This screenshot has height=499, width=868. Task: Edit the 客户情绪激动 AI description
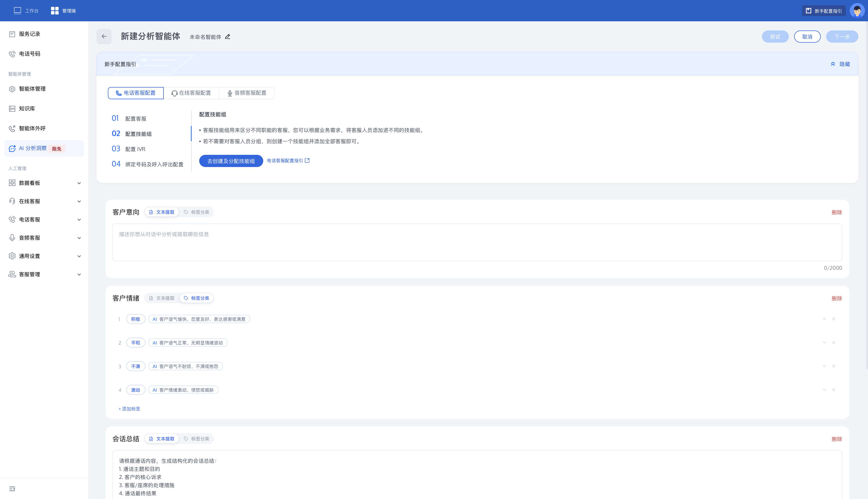coord(183,390)
